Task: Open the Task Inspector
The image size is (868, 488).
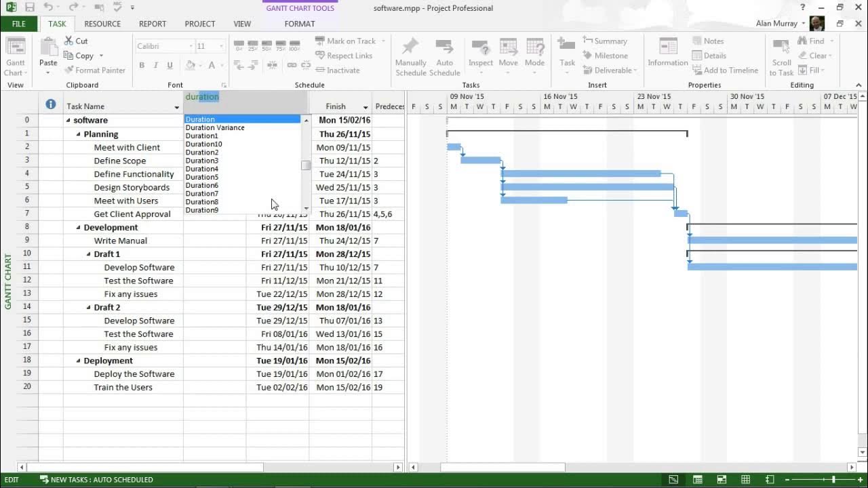Action: (481, 54)
